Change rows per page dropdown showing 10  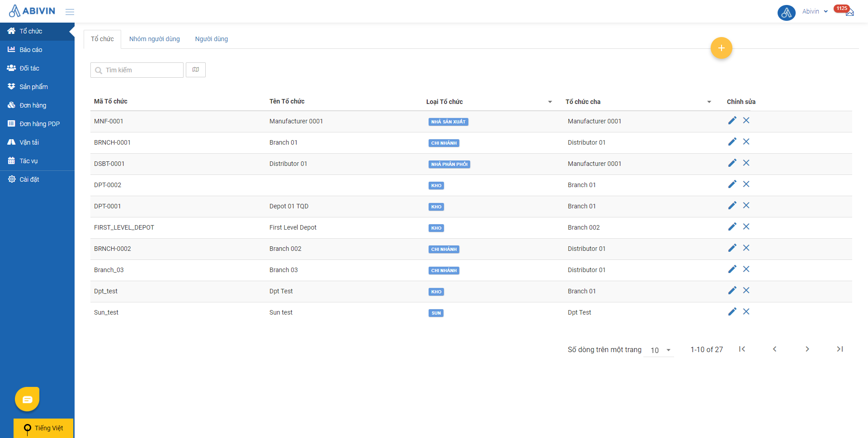(x=659, y=350)
